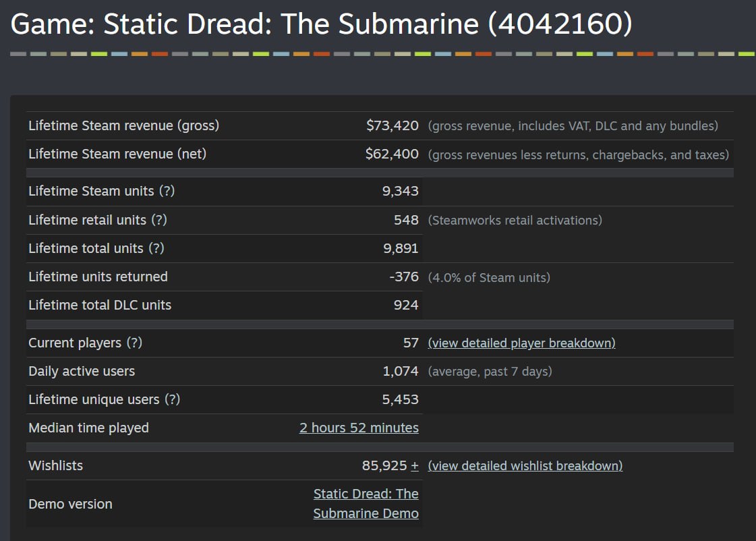Screen dimensions: 756x541
Task: Click the (?) help next to Current players
Action: tap(134, 343)
